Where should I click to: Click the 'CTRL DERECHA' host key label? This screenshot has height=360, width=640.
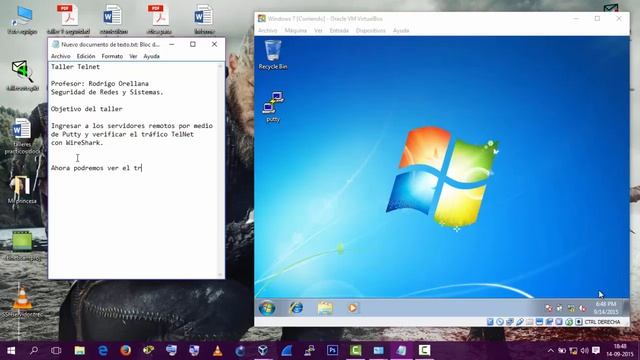pyautogui.click(x=602, y=322)
